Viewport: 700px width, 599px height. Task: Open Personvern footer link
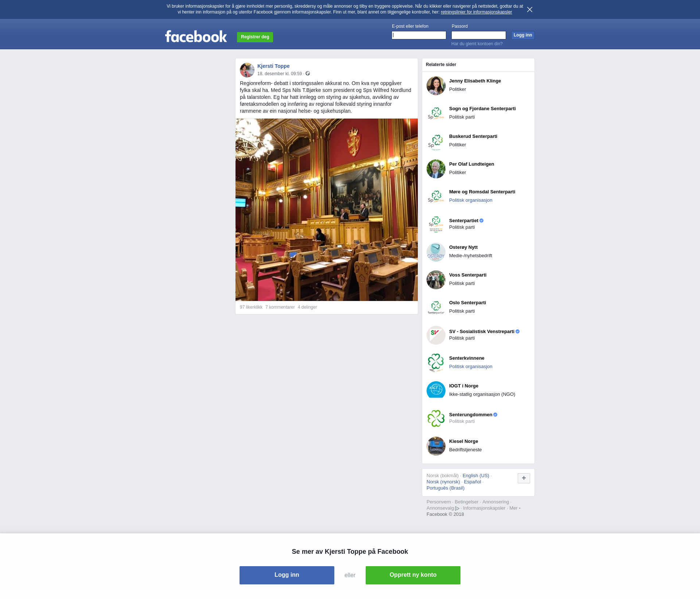[x=439, y=502]
